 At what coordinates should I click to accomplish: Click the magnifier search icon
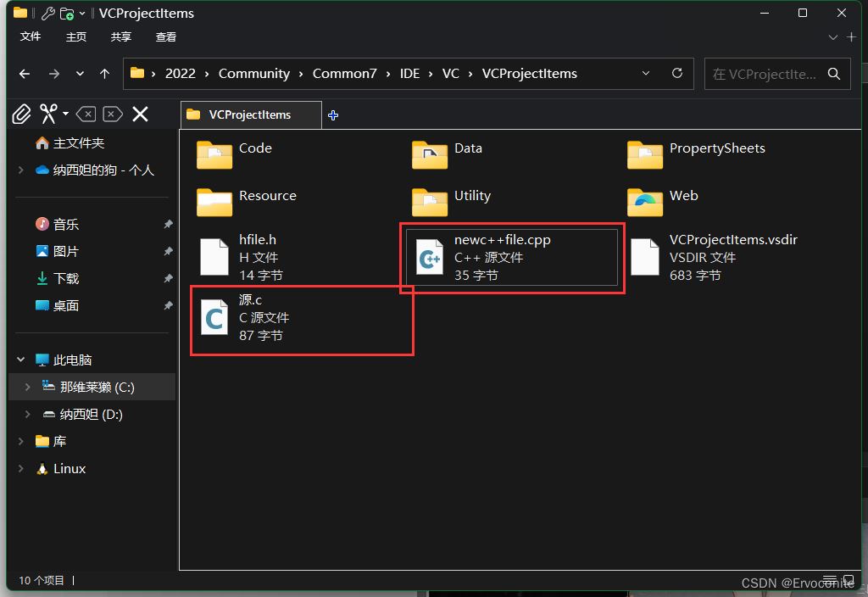click(x=834, y=74)
